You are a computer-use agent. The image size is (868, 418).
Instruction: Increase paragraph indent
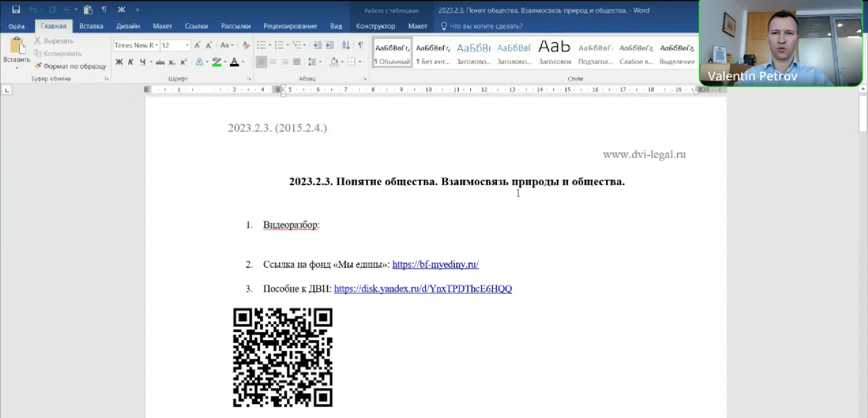click(x=330, y=45)
